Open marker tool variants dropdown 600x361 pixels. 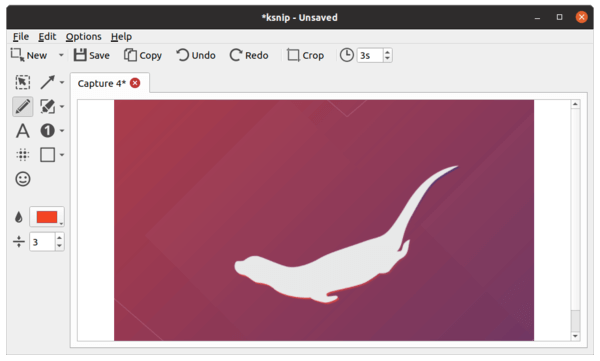coord(62,106)
